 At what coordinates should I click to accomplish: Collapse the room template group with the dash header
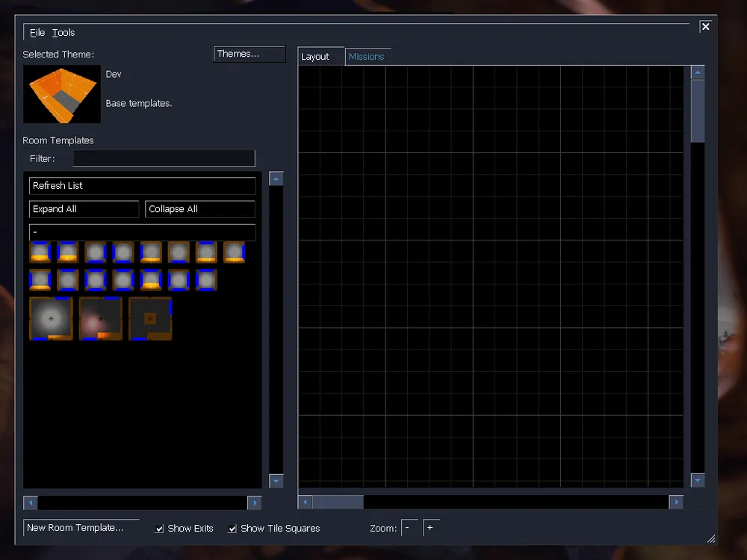click(142, 232)
